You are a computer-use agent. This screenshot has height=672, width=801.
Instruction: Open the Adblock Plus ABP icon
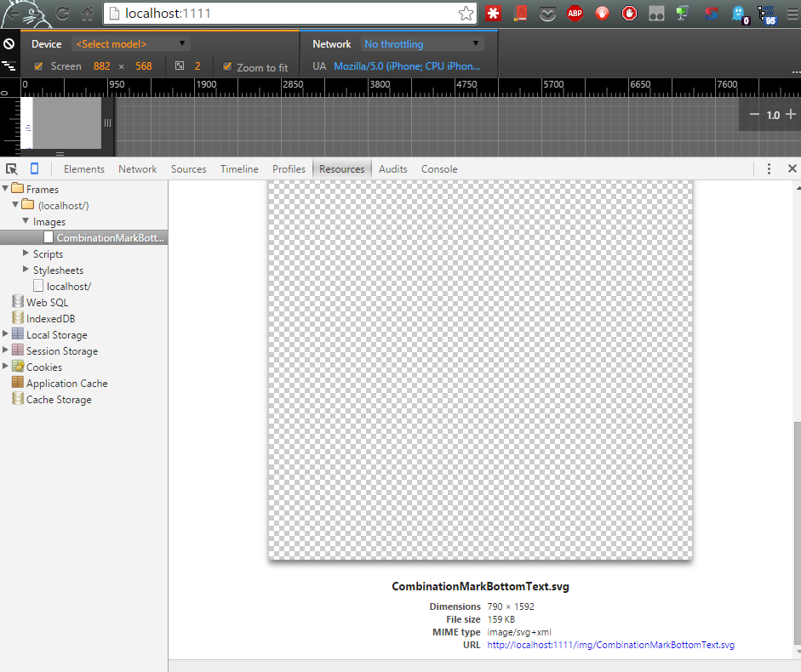click(x=575, y=14)
